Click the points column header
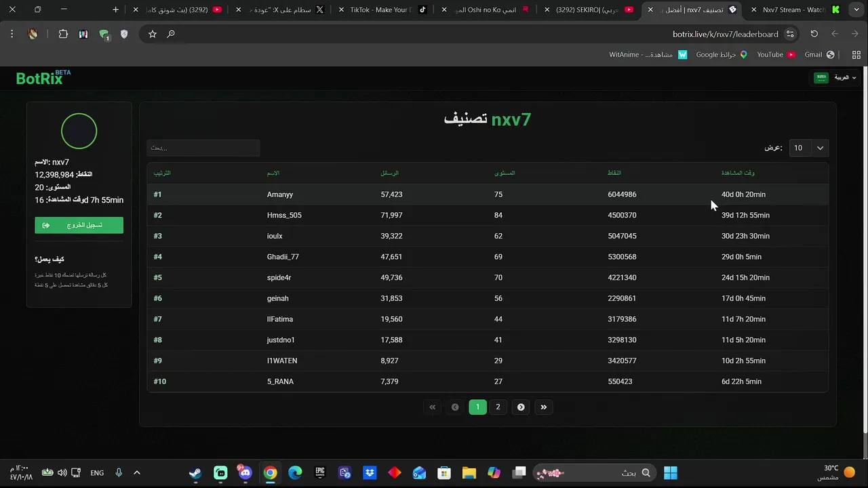The height and width of the screenshot is (488, 868). (x=614, y=173)
